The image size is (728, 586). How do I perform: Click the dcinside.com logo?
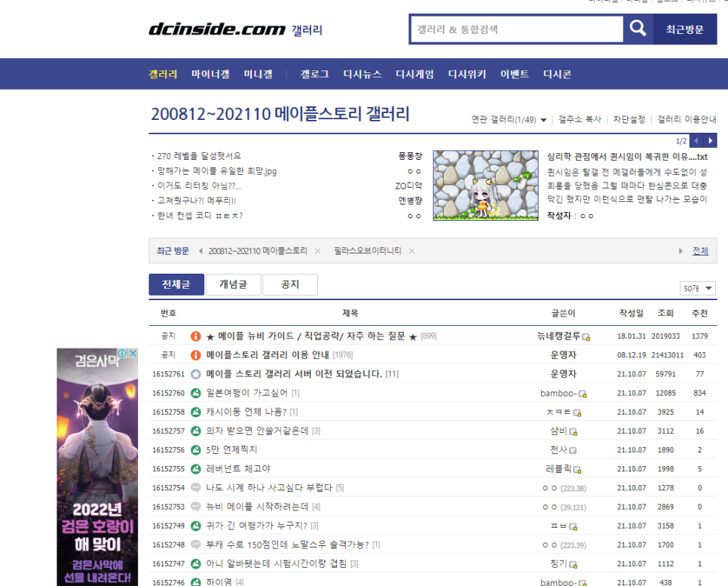(x=217, y=29)
